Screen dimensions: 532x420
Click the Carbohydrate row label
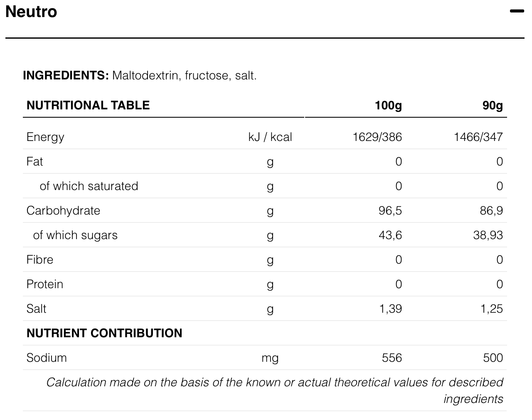click(63, 210)
